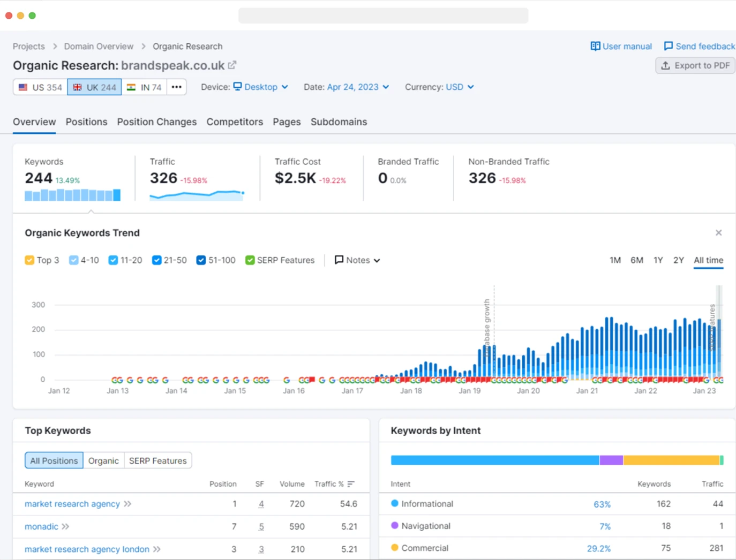The image size is (736, 560).
Task: Click arrows icon next to monadic keyword
Action: tap(65, 527)
